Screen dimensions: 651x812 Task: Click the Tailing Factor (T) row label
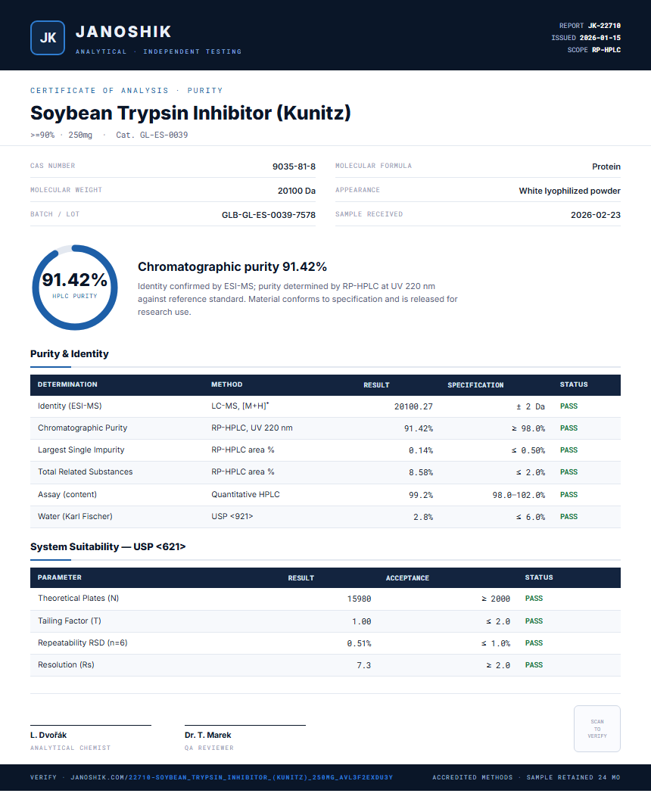[70, 621]
